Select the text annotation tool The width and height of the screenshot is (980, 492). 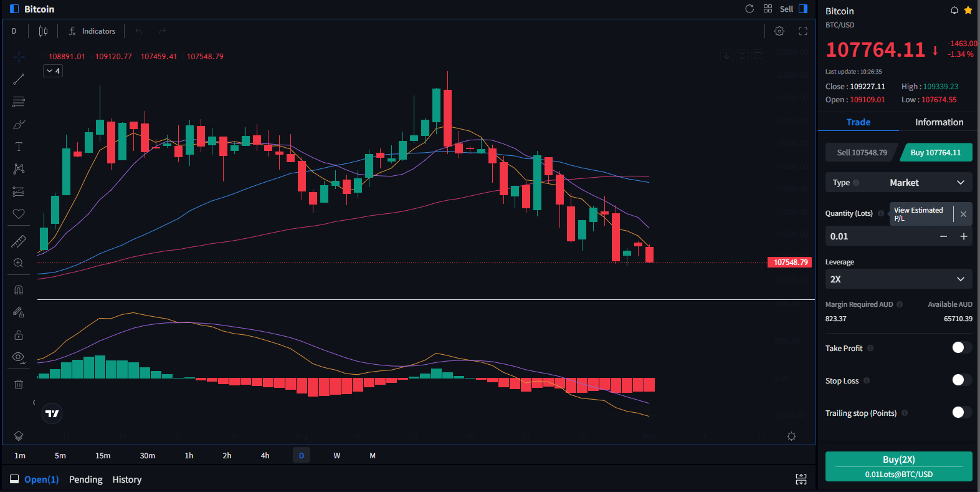point(19,147)
